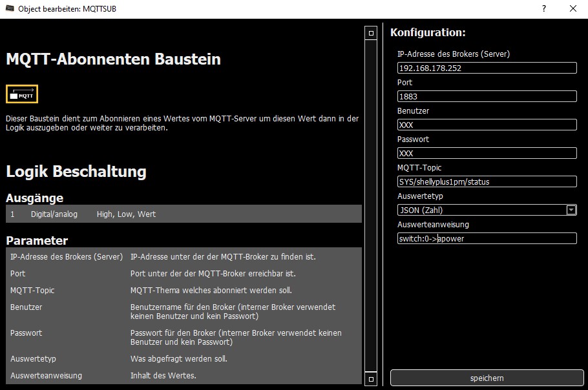Viewport: 588px width, 390px height.
Task: Click the Port field containing 1883
Action: pyautogui.click(x=487, y=96)
